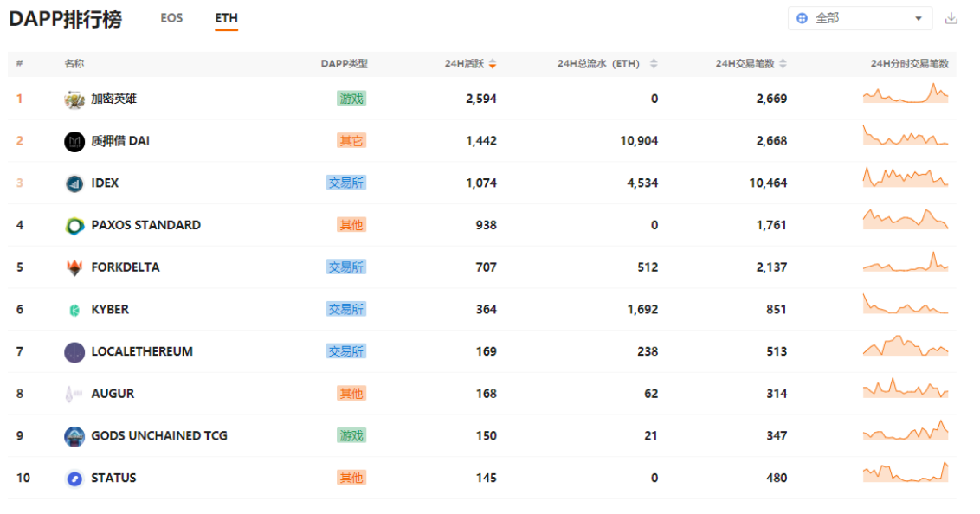Click the 24H总流水 value 10,904
The width and height of the screenshot is (980, 514).
coord(640,141)
